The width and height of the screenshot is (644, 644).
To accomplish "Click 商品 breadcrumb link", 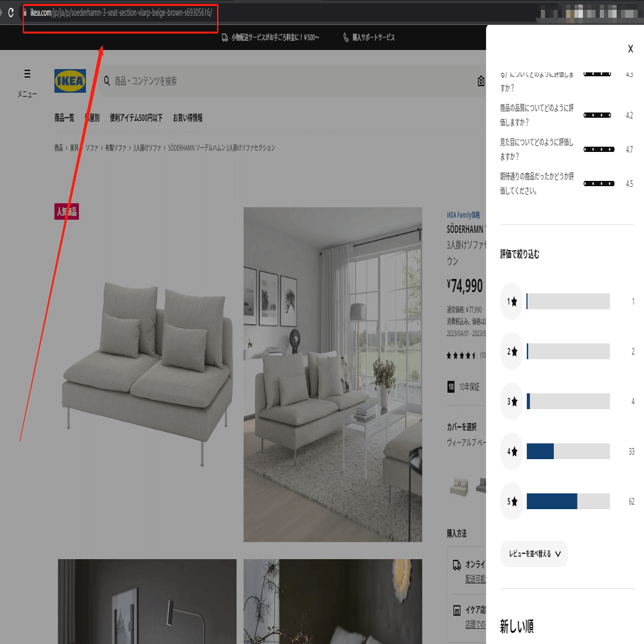I will (x=59, y=148).
